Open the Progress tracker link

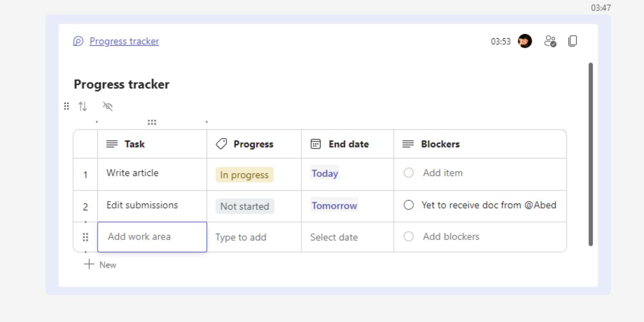coord(124,41)
